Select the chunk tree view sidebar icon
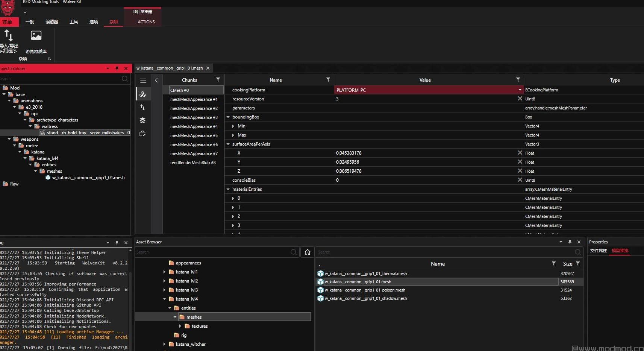Image resolution: width=644 pixels, height=351 pixels. coord(142,94)
